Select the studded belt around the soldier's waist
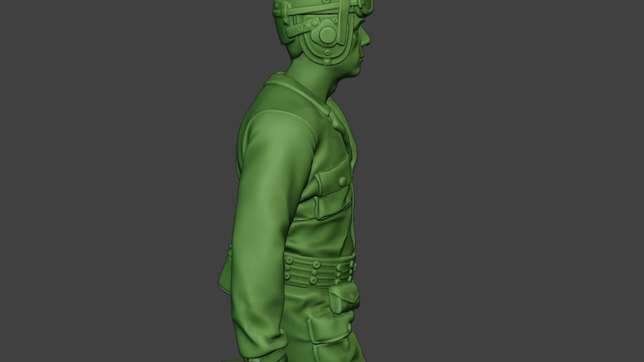 tap(319, 271)
